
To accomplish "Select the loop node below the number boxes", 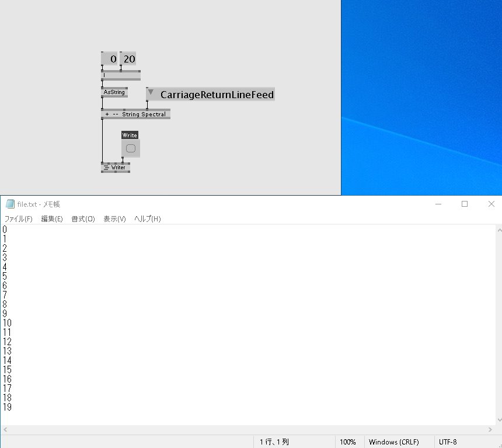I will (x=121, y=75).
